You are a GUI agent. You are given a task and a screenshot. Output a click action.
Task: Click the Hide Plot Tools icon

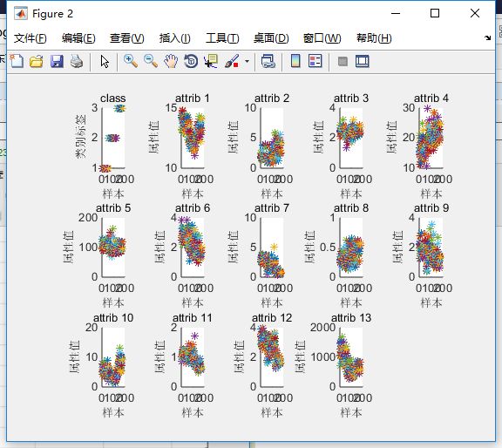(x=343, y=61)
